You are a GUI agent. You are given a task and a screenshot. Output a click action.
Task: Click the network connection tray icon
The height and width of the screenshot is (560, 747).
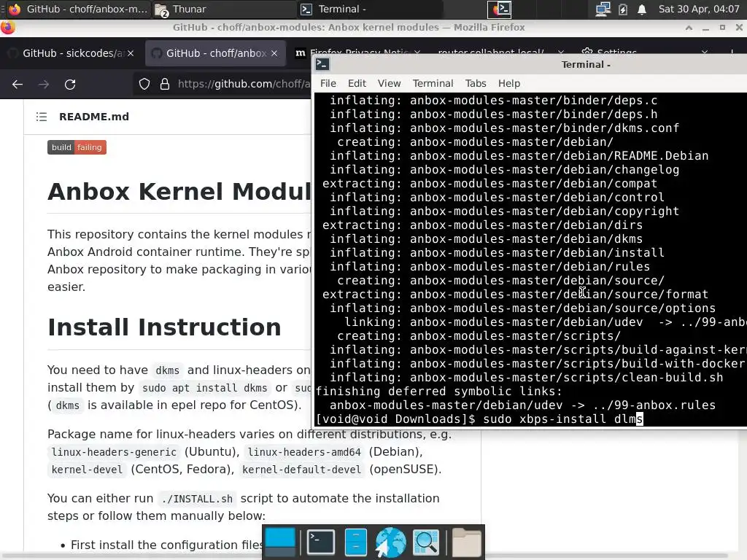[x=603, y=9]
